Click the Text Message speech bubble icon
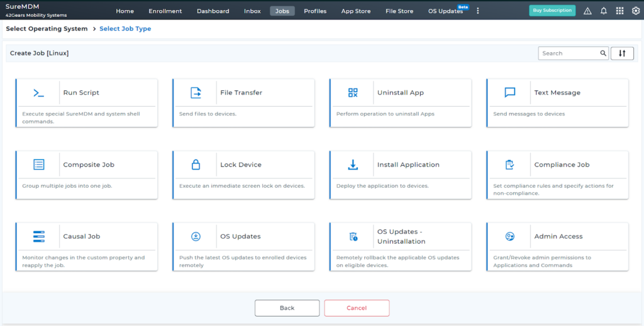 509,93
